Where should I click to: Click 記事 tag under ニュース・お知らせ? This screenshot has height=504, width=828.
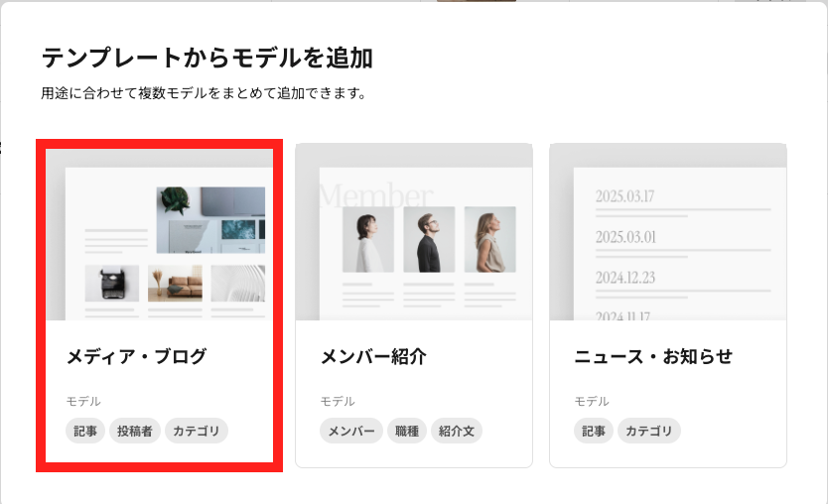[x=594, y=432]
